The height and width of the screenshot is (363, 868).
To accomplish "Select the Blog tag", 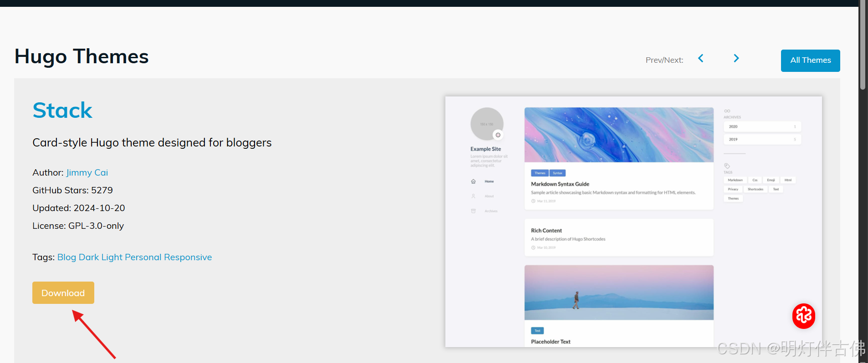I will click(x=66, y=257).
